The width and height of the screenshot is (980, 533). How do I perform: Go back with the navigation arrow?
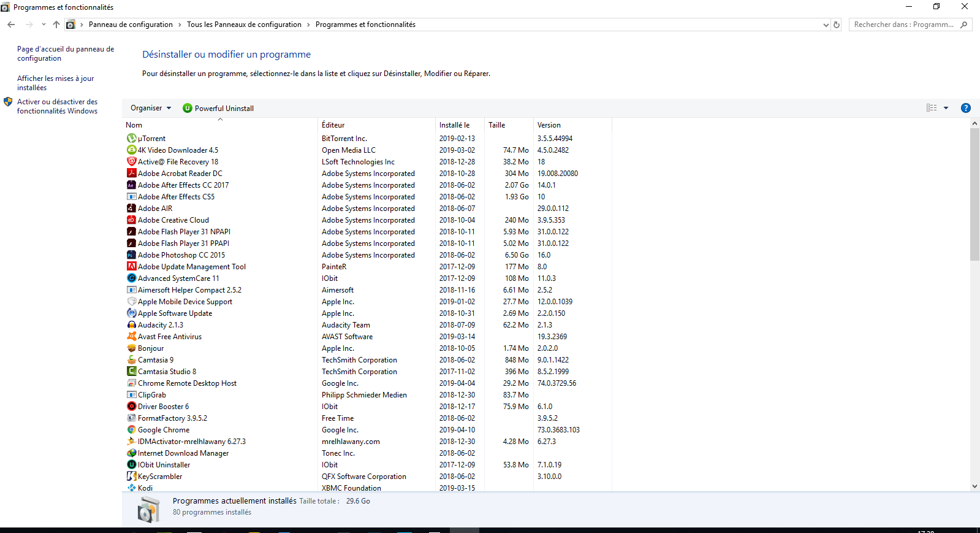coord(11,25)
